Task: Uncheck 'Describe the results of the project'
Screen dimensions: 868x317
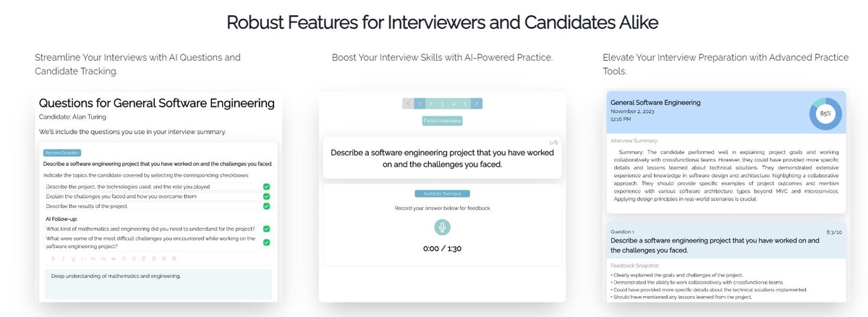Action: [266, 206]
